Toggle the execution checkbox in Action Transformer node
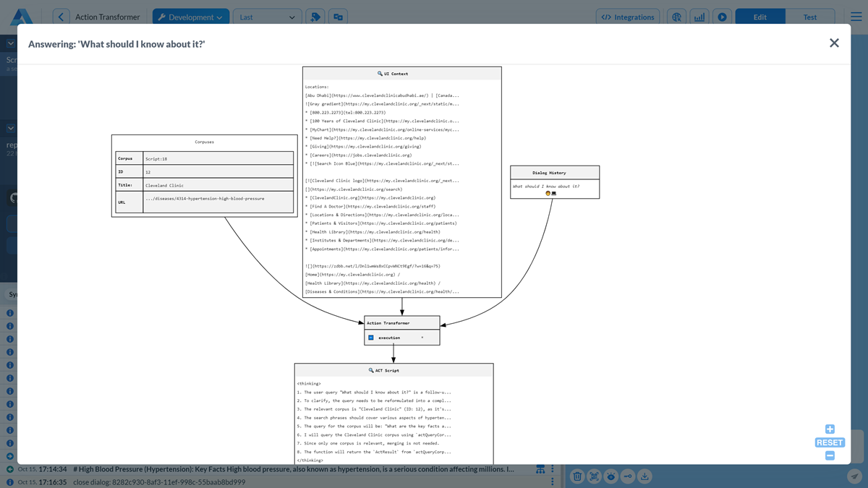The image size is (868, 488). (x=371, y=338)
